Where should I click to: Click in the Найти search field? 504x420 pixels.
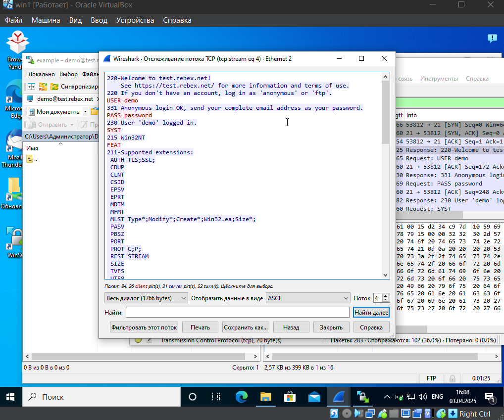point(237,313)
